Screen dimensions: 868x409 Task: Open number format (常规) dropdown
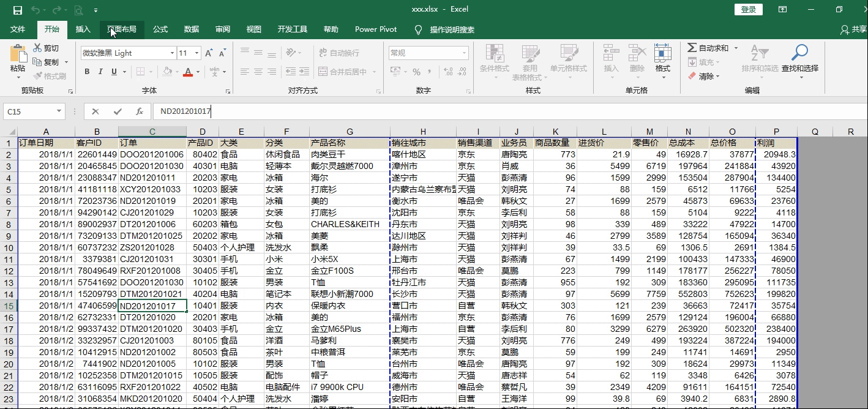[465, 53]
